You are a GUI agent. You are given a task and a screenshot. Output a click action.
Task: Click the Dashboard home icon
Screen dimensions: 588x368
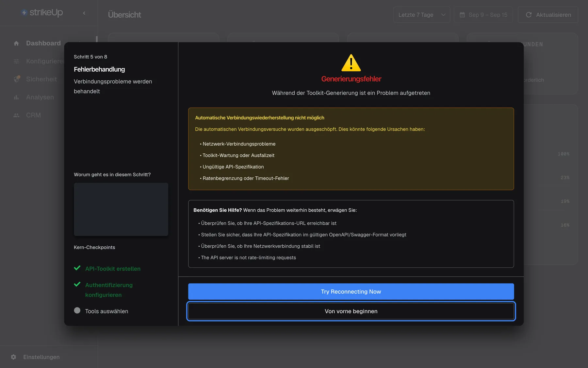[16, 43]
